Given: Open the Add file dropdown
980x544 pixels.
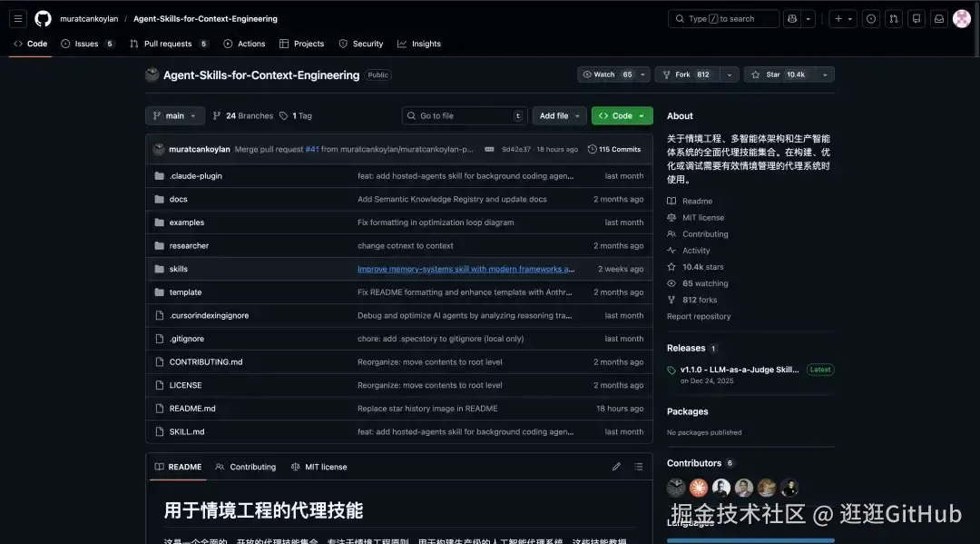Looking at the screenshot, I should tap(559, 115).
